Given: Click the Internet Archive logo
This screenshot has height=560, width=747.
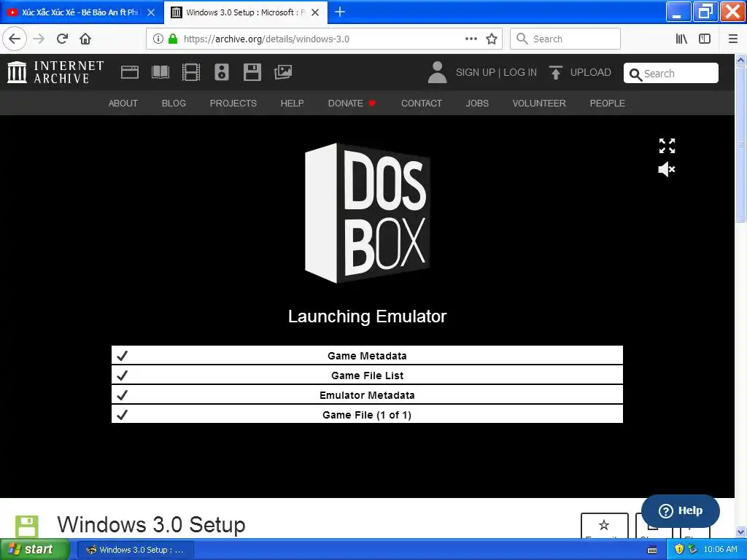Looking at the screenshot, I should click(x=55, y=72).
